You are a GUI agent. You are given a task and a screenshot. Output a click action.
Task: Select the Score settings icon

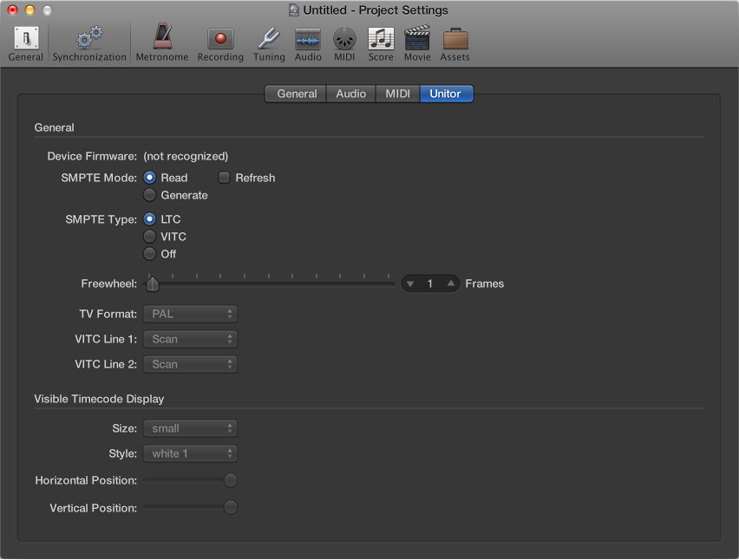[x=381, y=38]
